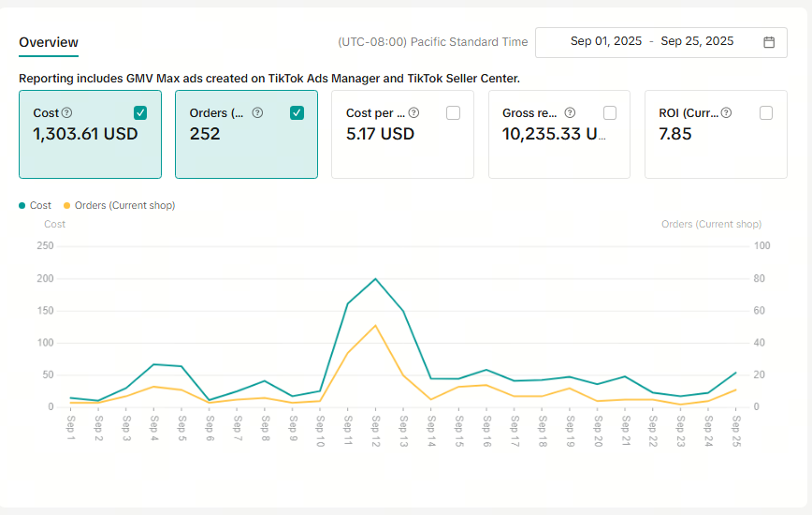
Task: Click the Cost per order info icon
Action: [x=413, y=112]
